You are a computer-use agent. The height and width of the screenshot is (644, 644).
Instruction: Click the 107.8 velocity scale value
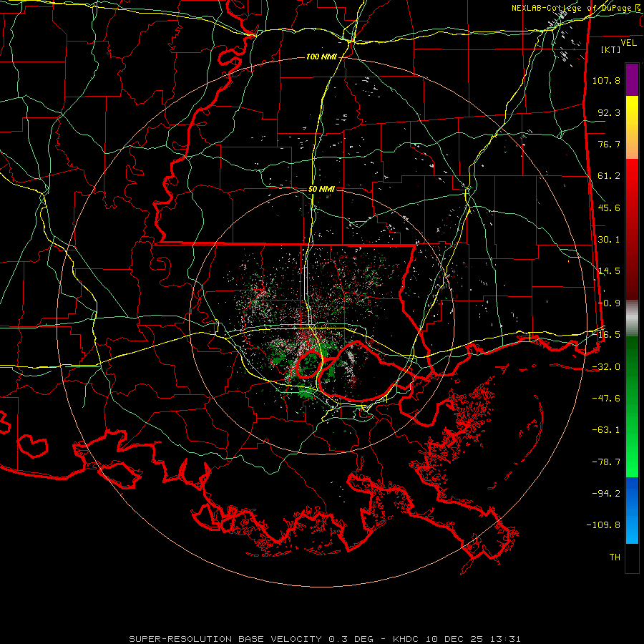coord(606,80)
